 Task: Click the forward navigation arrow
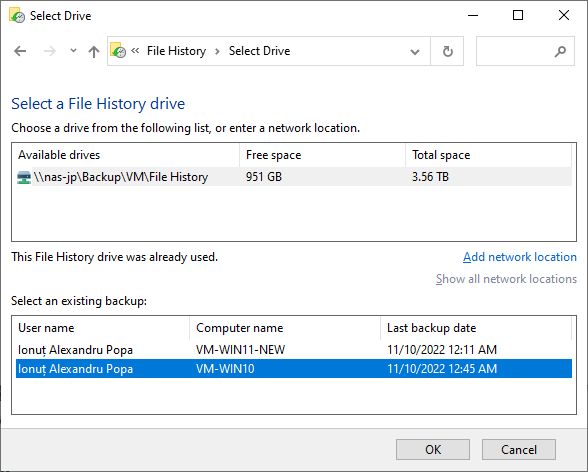(x=50, y=51)
